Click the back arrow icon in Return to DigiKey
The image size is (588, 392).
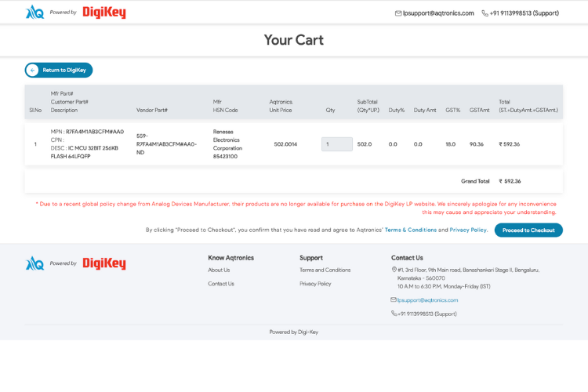click(x=33, y=70)
